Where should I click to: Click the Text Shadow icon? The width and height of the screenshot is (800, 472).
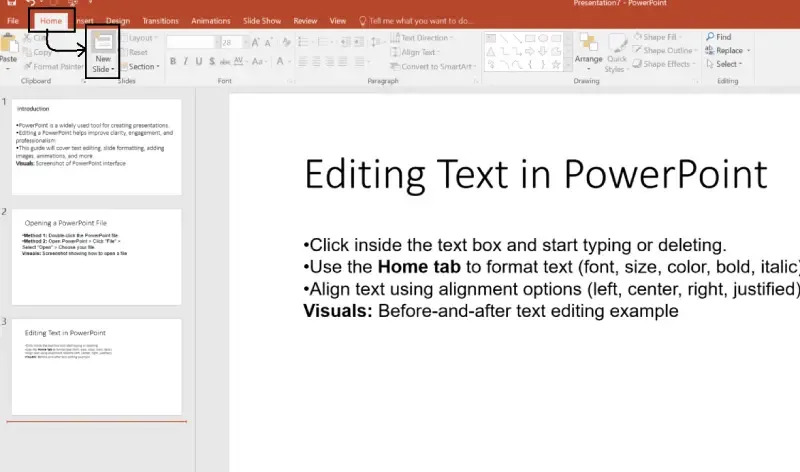pyautogui.click(x=214, y=62)
